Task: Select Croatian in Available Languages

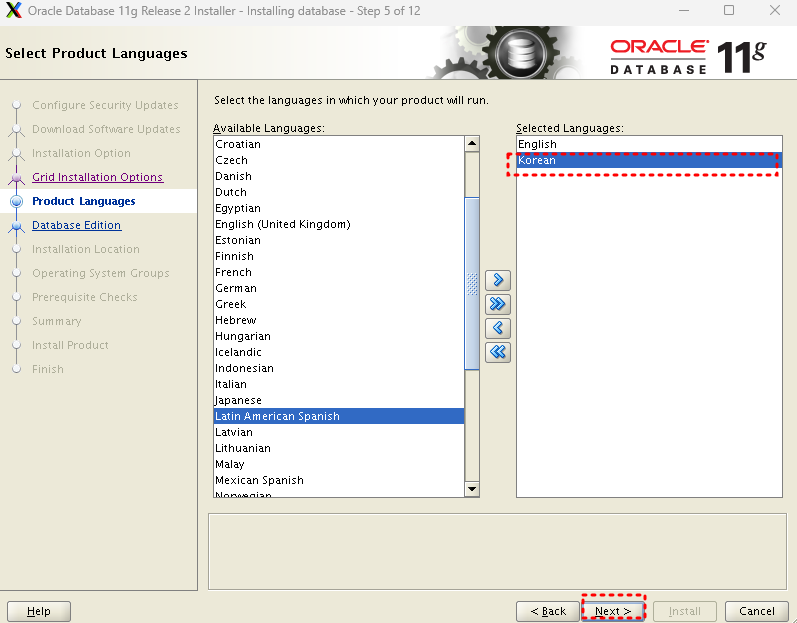Action: (339, 144)
